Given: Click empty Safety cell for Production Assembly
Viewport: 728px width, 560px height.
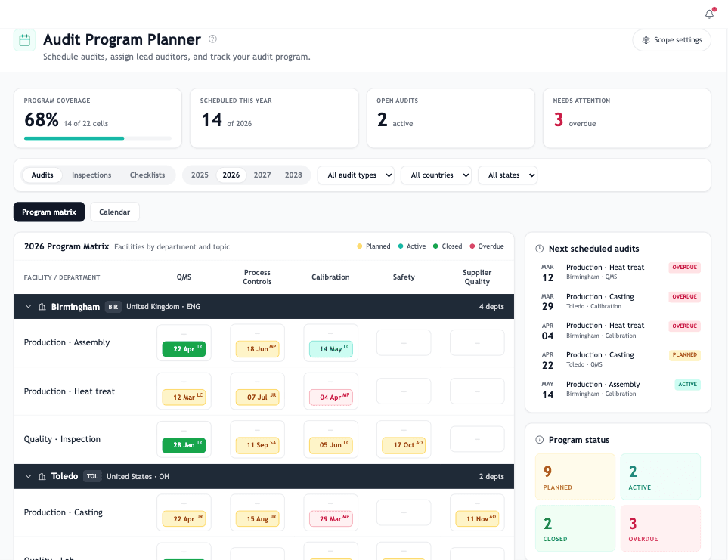Looking at the screenshot, I should [404, 343].
